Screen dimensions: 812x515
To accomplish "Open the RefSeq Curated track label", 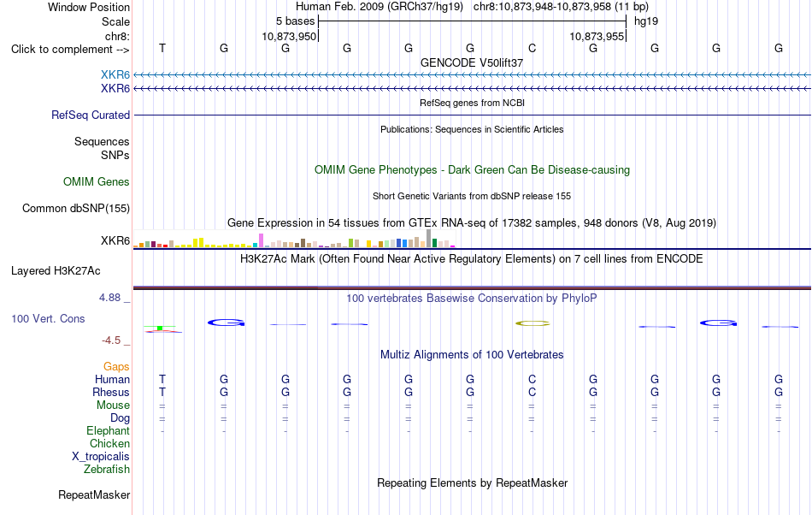I will 91,115.
